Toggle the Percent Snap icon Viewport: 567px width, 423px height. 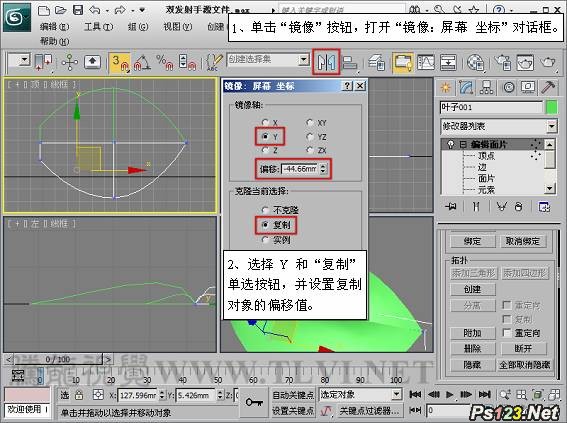point(164,63)
